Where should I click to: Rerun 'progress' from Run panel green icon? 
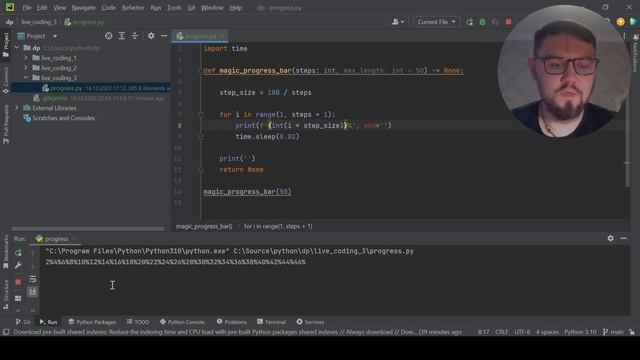18,253
